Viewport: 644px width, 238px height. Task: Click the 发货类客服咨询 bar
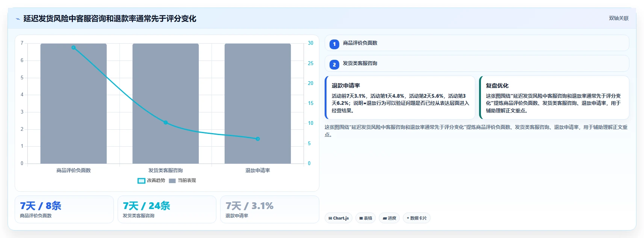165,103
